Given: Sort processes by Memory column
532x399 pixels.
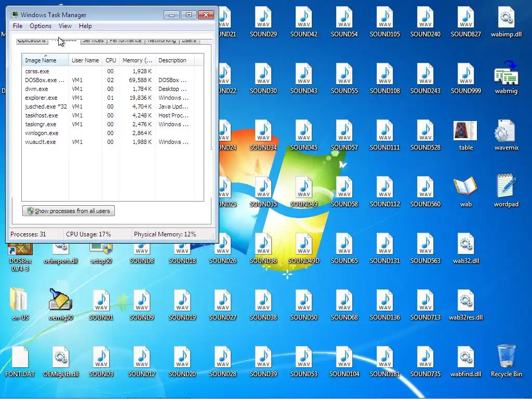Looking at the screenshot, I should [137, 60].
